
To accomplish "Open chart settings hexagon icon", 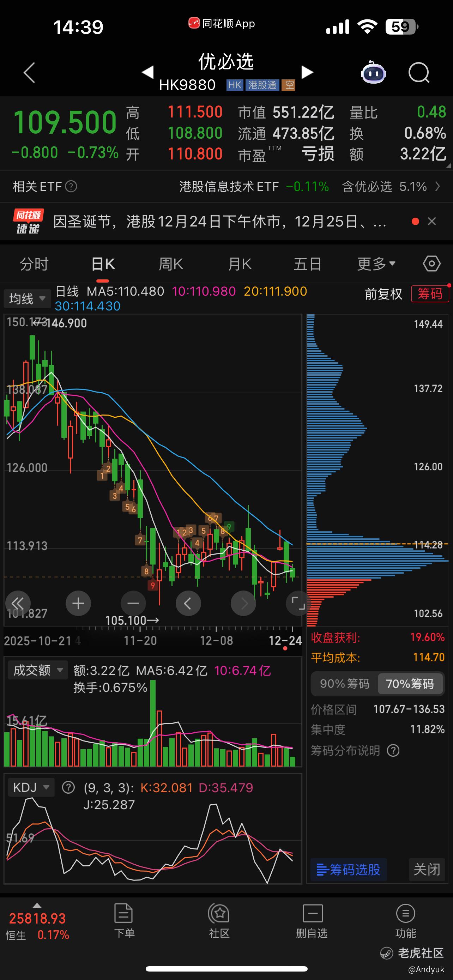I will 432,264.
